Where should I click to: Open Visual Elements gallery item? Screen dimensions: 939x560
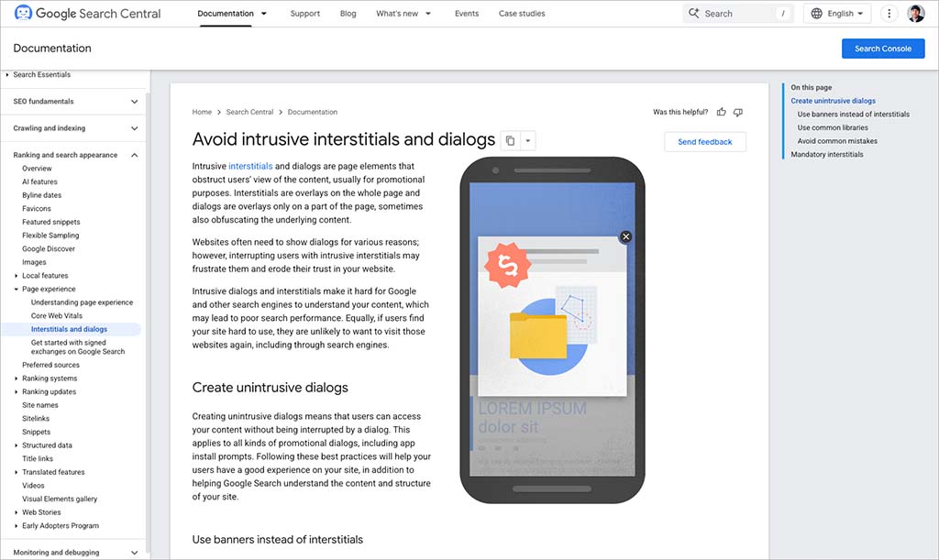[60, 499]
